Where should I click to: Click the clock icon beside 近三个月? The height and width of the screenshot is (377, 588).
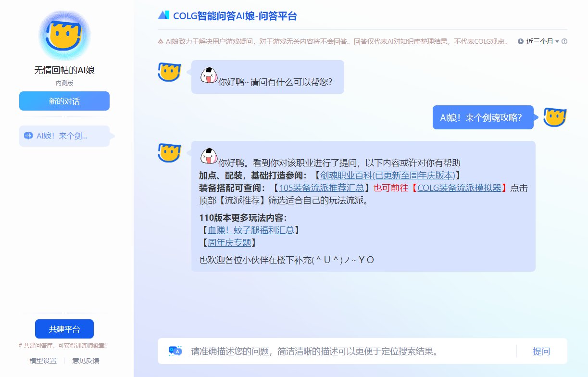521,41
